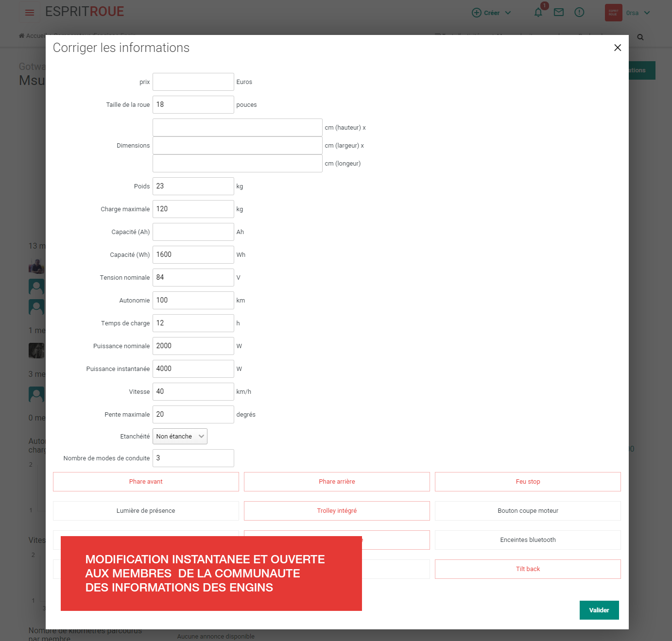Toggle the Feu stop option

(x=528, y=482)
